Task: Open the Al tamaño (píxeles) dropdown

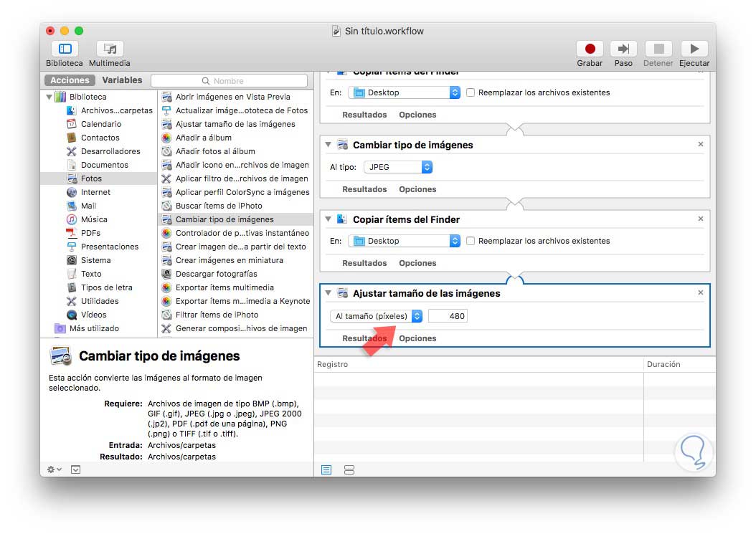Action: pyautogui.click(x=376, y=316)
